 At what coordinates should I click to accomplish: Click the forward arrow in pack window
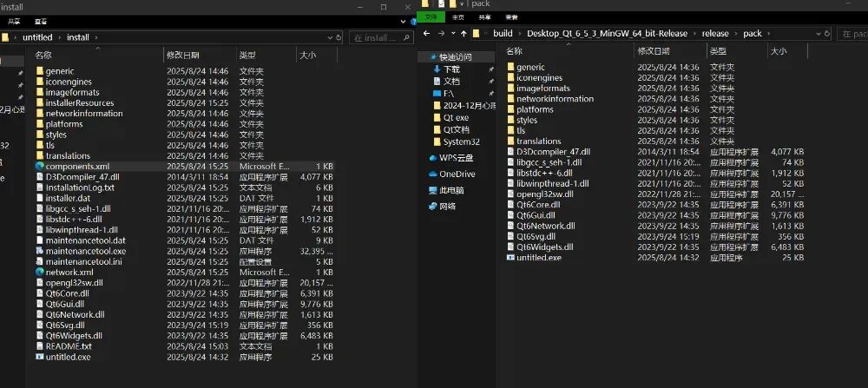coord(441,33)
